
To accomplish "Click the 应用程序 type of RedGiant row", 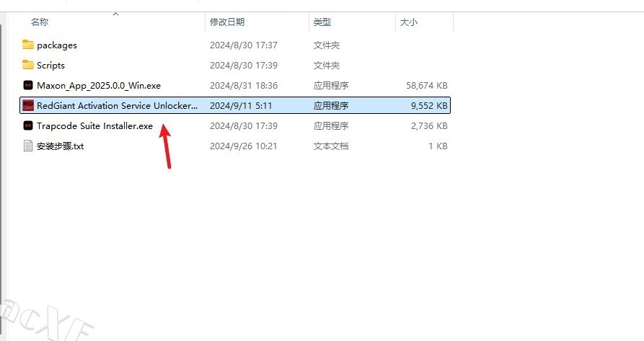I will click(x=330, y=105).
